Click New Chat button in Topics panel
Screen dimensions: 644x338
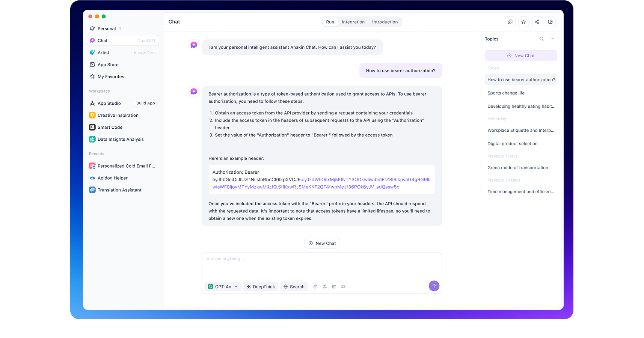(520, 56)
